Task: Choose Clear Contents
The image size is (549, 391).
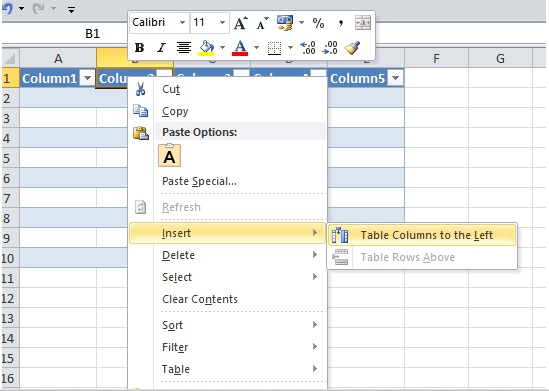Action: click(228, 299)
